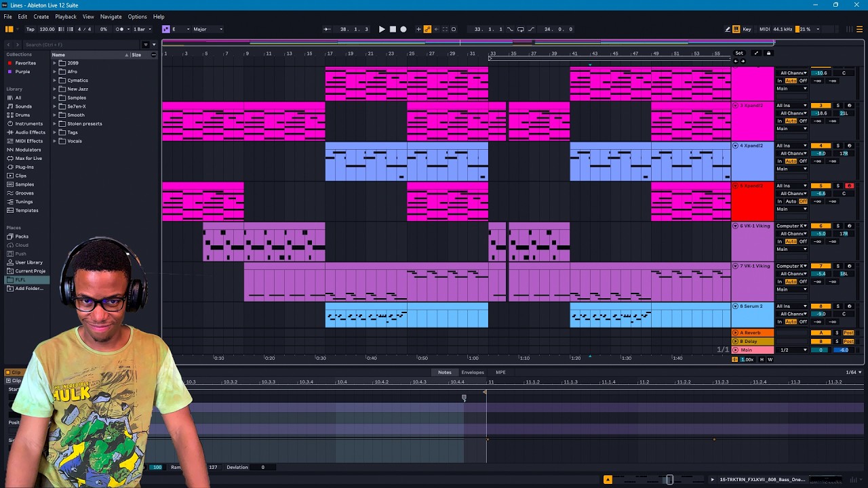
Task: Expand the Cymatics folder
Action: click(x=54, y=81)
